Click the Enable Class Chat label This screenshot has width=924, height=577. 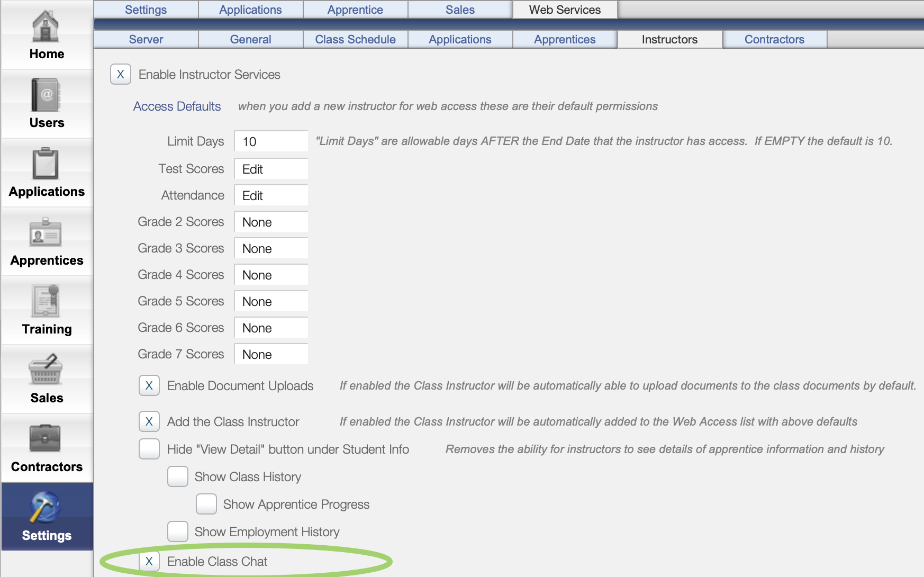click(217, 562)
